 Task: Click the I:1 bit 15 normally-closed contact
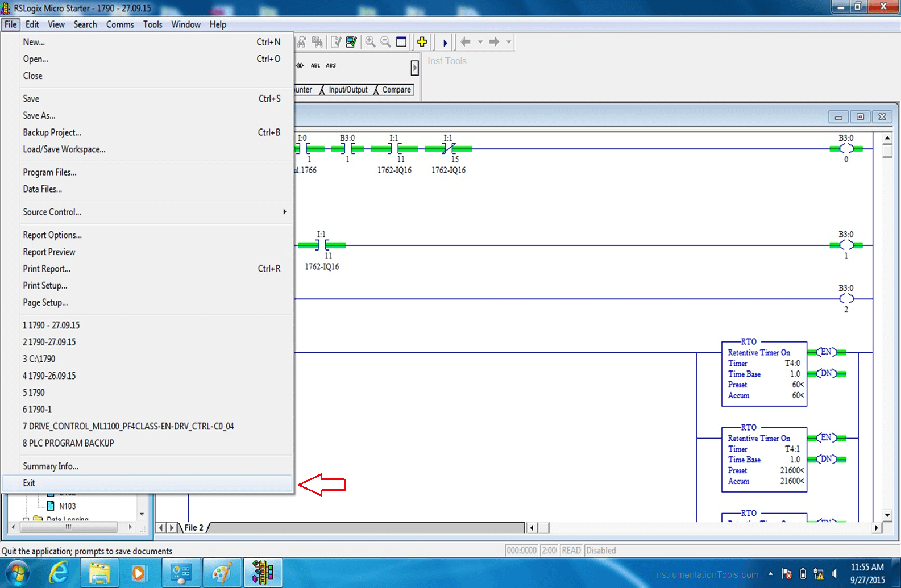point(449,149)
